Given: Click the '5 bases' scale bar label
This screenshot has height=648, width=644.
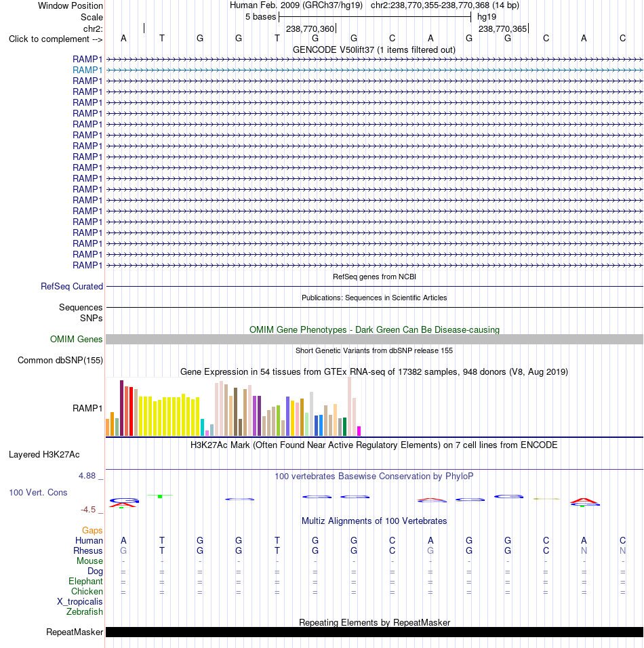Looking at the screenshot, I should pos(260,17).
